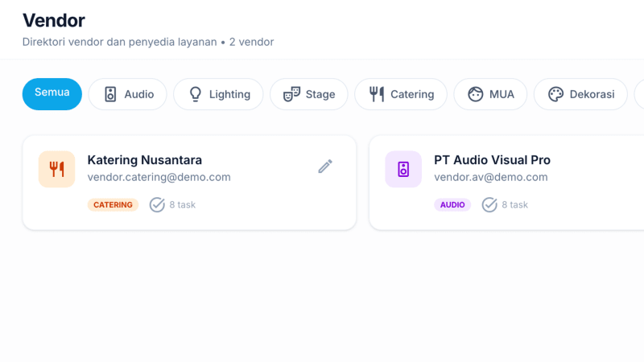Select the Semua filter chip
Image resolution: width=644 pixels, height=362 pixels.
[x=52, y=94]
